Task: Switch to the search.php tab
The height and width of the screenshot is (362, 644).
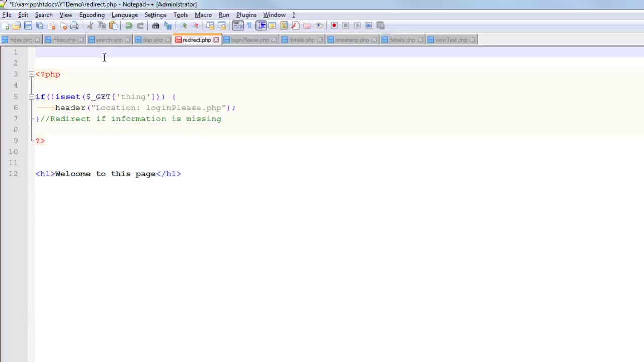Action: (x=109, y=40)
